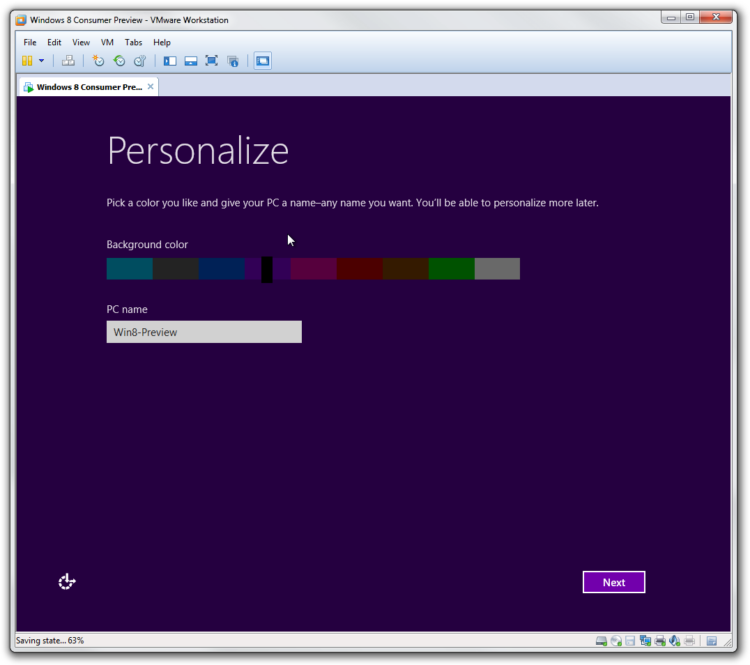Click the Next button
Image resolution: width=750 pixels, height=665 pixels.
click(614, 582)
